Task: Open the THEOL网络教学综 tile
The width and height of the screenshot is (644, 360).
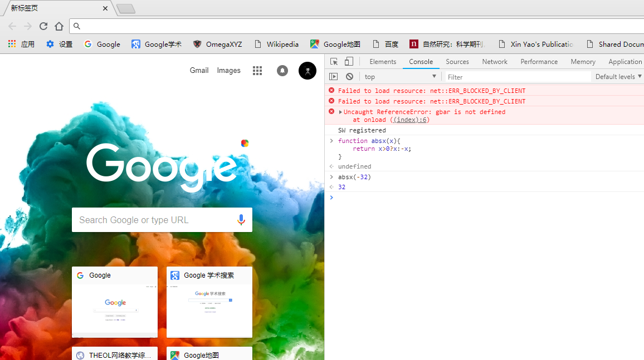Action: pos(115,353)
